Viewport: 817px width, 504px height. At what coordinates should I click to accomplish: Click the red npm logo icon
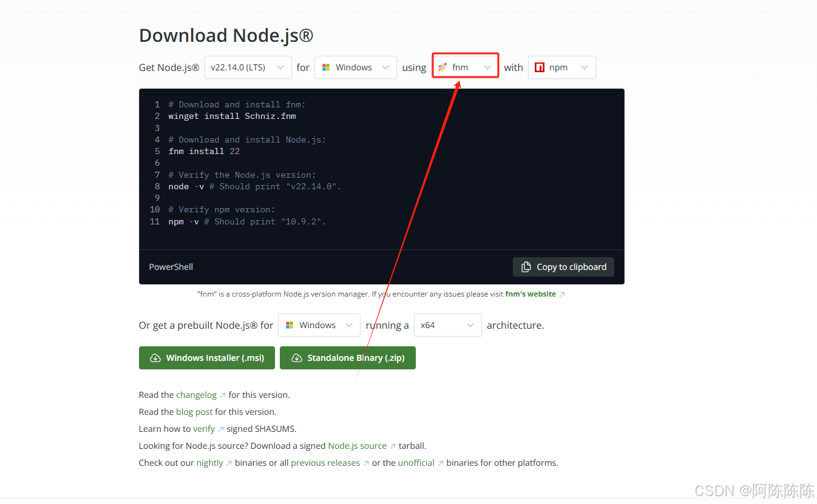coord(540,67)
